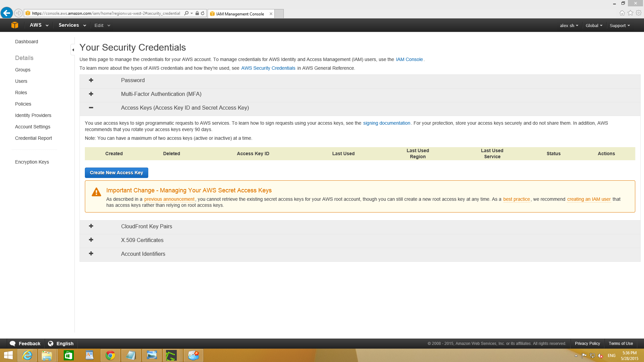Click Create New Access Key button

(116, 173)
